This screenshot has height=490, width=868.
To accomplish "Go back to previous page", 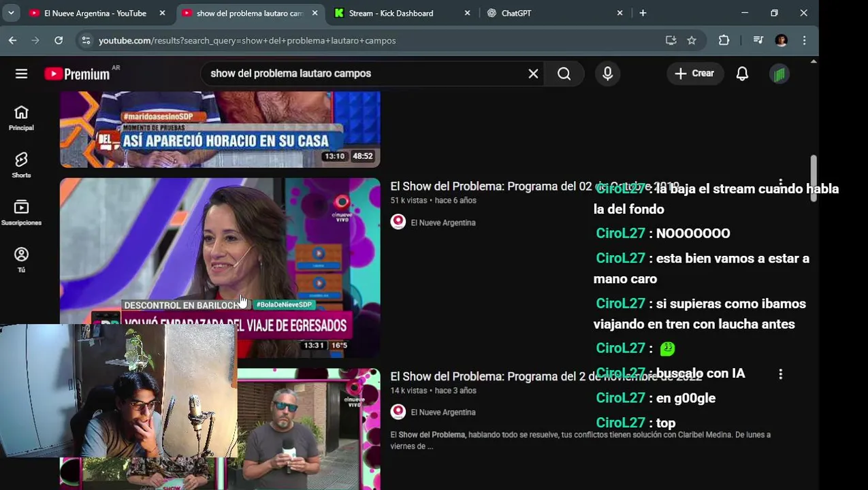I will pos(12,40).
